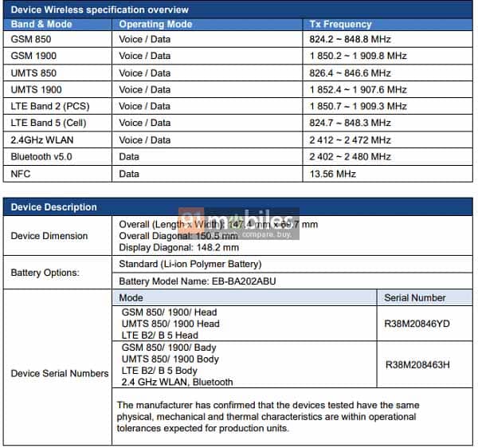Click 'Voice / Data' in UMTS 850 row
The height and width of the screenshot is (448, 478).
pos(144,73)
